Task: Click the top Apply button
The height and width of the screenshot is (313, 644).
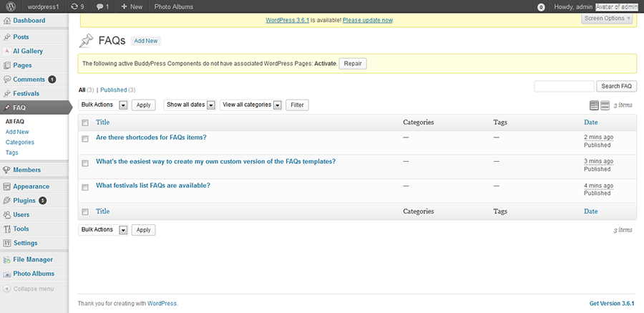Action: pos(143,105)
